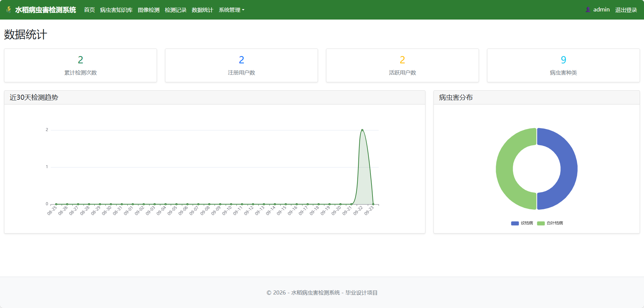Navigate to 图像检测 page
The image size is (644, 308).
[149, 10]
